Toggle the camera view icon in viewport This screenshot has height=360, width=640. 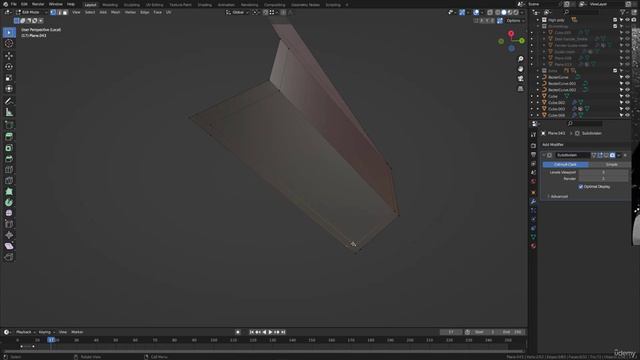[x=520, y=79]
